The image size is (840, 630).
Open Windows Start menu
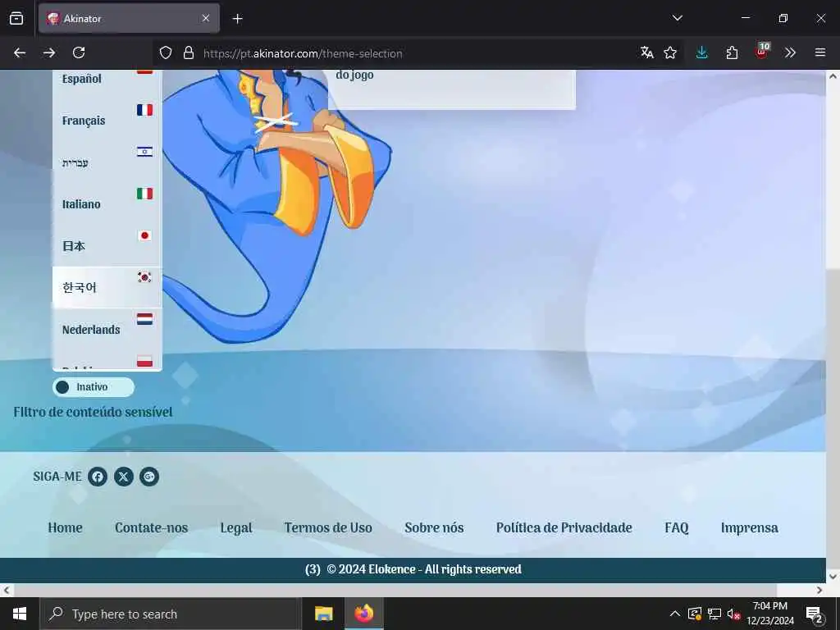point(20,614)
